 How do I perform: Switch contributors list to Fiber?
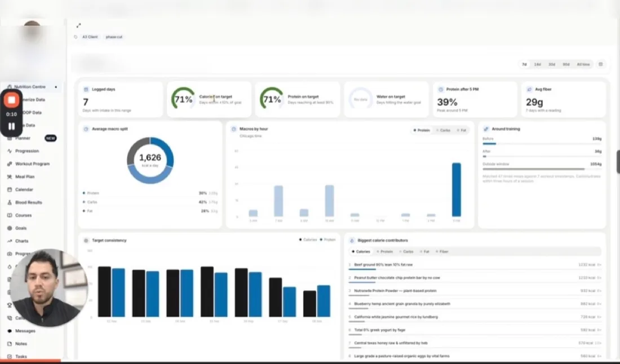point(442,251)
